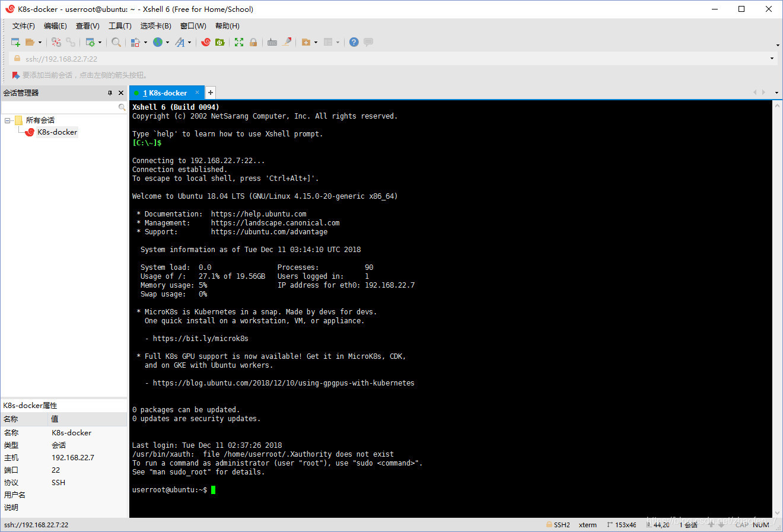Pin the session manager panel
The image size is (783, 532).
(110, 93)
